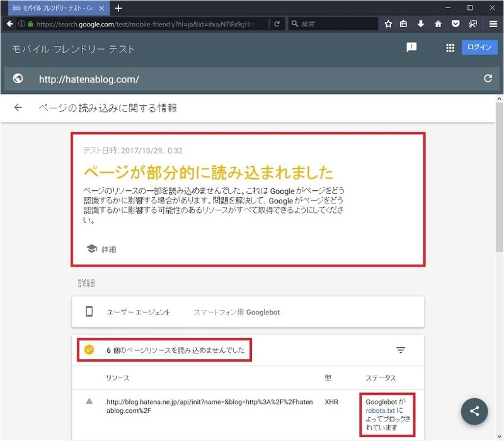504x441 pixels.
Task: Click the ユーザー エージェント label
Action: 138,312
